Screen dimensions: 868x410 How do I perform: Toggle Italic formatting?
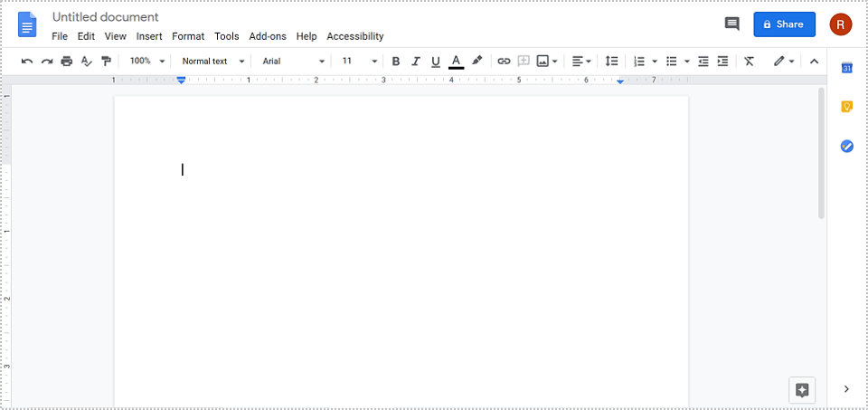(416, 62)
